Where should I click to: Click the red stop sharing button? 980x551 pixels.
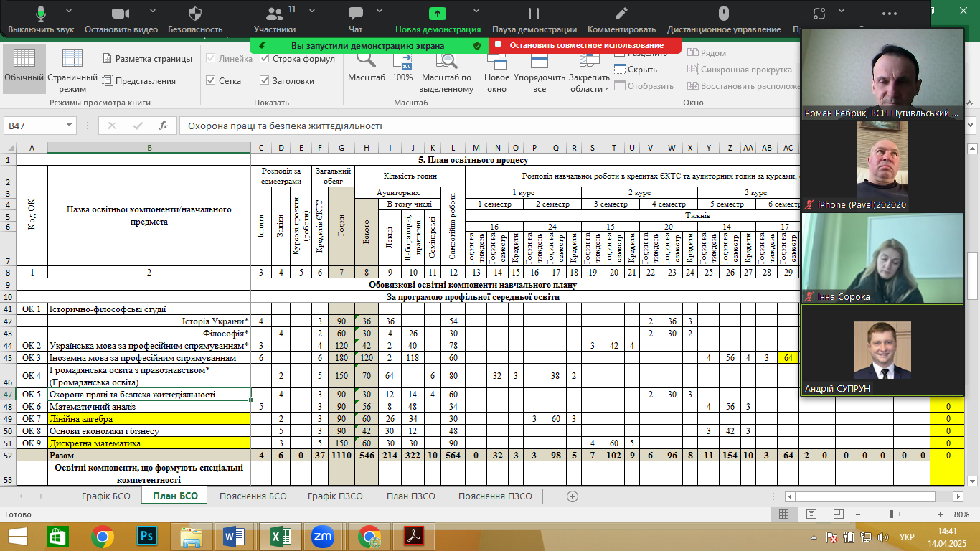click(585, 45)
